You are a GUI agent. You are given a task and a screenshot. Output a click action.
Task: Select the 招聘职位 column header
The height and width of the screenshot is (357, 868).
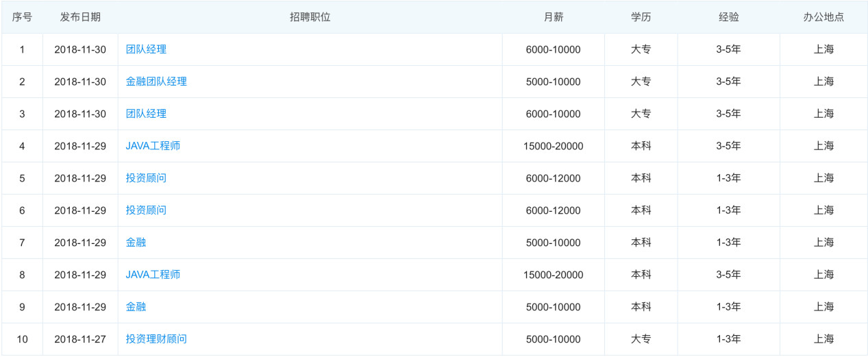tap(310, 17)
